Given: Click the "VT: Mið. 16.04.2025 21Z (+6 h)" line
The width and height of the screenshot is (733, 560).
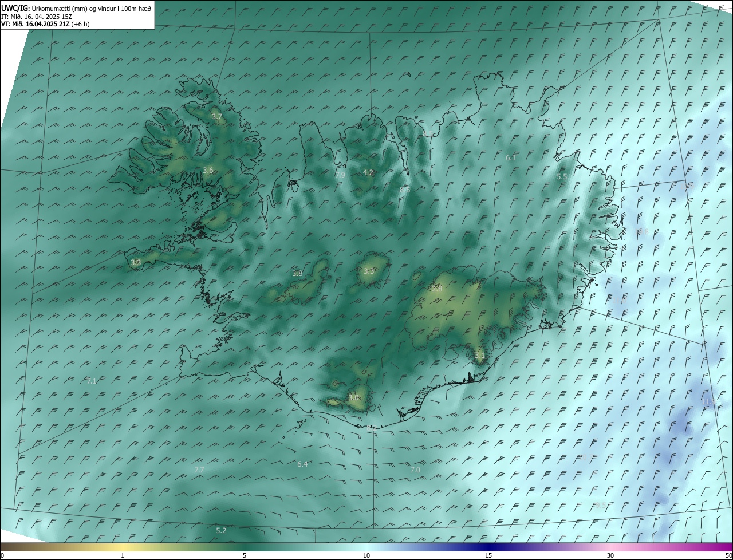Looking at the screenshot, I should [x=45, y=24].
